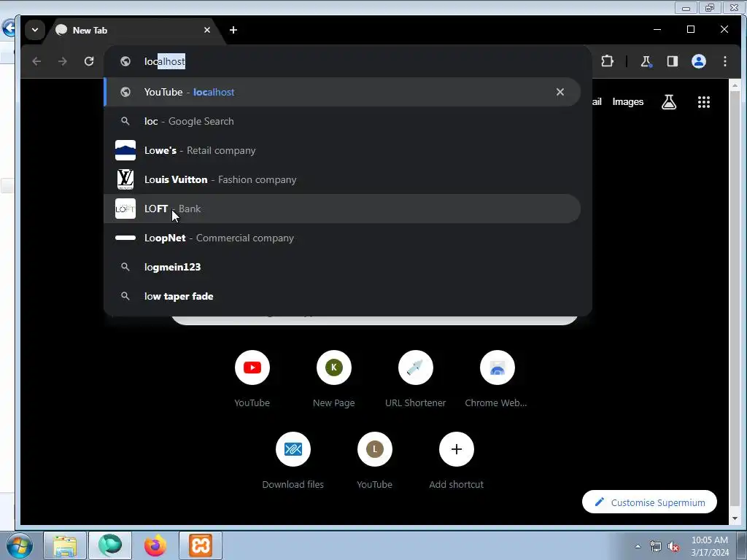Launch Firefox from the taskbar
Image resolution: width=747 pixels, height=560 pixels.
[x=155, y=545]
